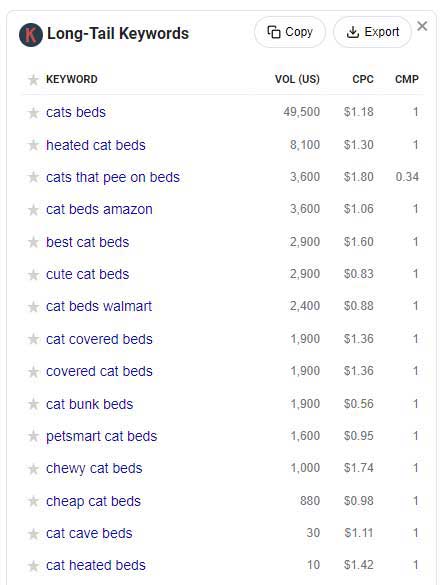Open the 'cat cave beds' keyword link
The image size is (443, 585).
(x=89, y=533)
